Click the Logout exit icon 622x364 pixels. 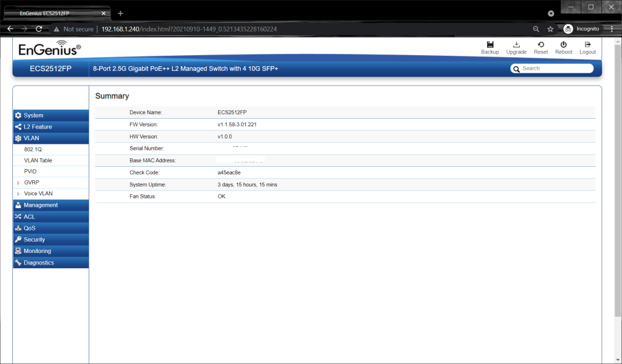pyautogui.click(x=587, y=44)
